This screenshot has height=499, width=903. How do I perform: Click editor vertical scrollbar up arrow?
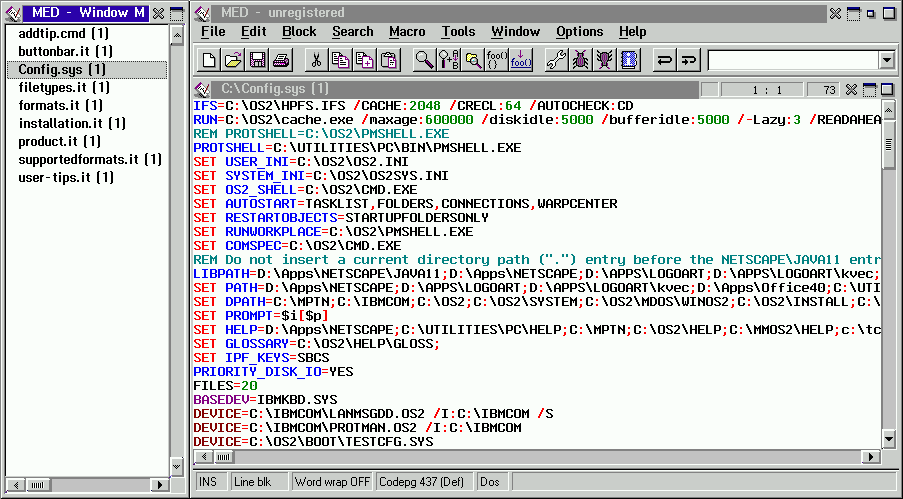point(889,109)
